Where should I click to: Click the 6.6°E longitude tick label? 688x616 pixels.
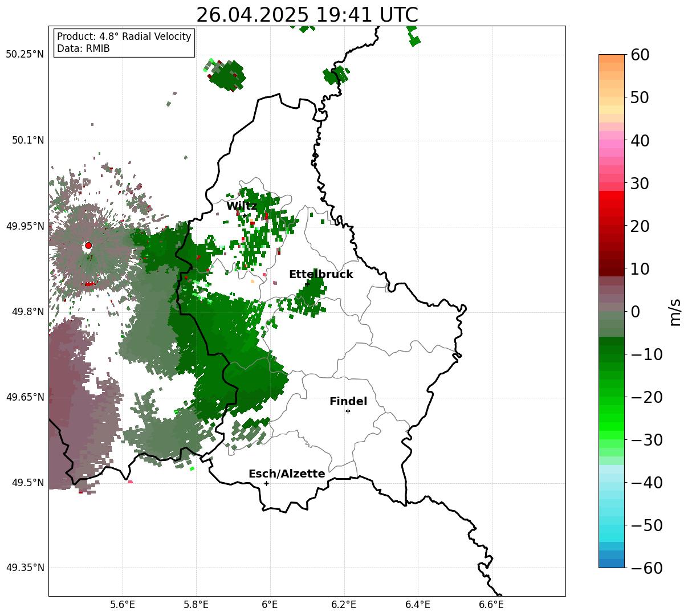[x=491, y=605]
